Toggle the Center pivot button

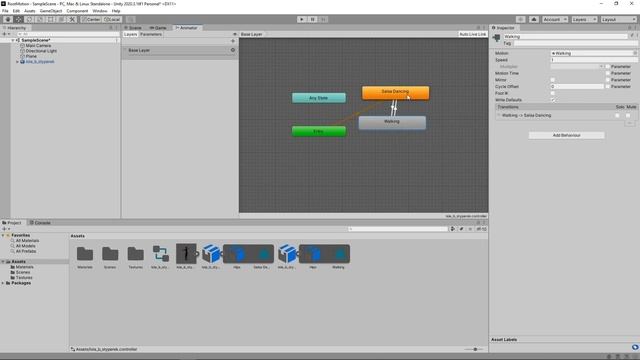pyautogui.click(x=91, y=19)
